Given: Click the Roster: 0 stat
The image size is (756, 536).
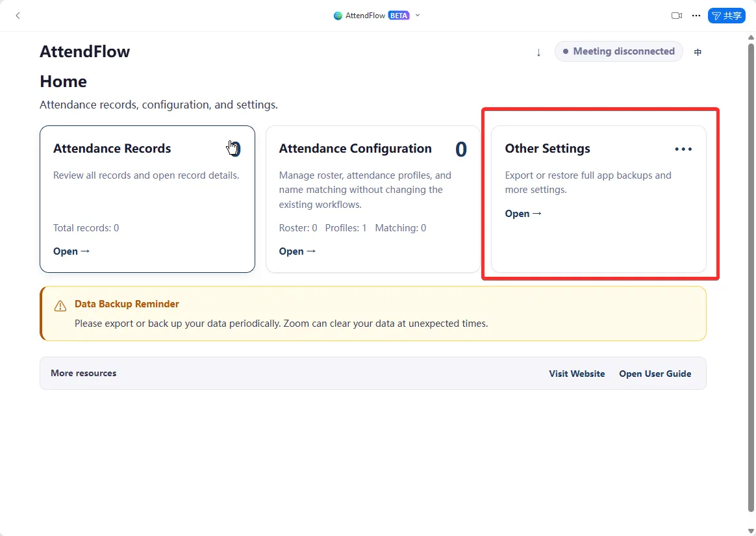Looking at the screenshot, I should pyautogui.click(x=298, y=227).
